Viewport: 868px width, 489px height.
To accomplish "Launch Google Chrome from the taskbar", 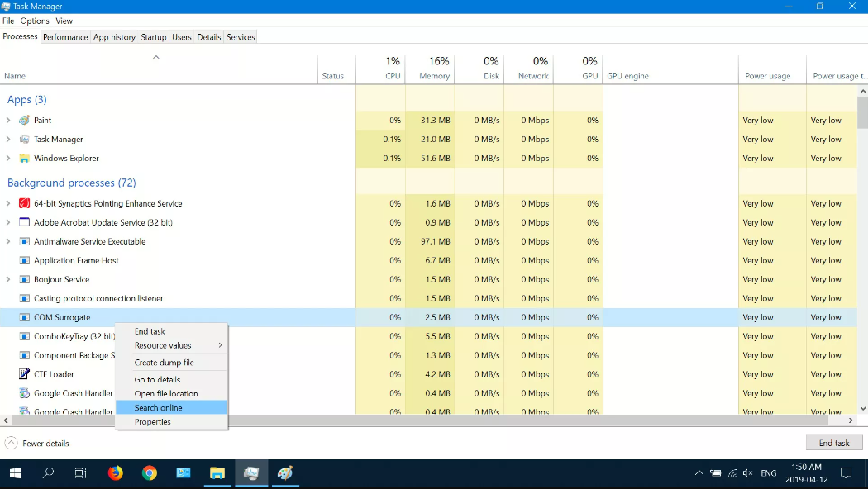I will (x=150, y=473).
